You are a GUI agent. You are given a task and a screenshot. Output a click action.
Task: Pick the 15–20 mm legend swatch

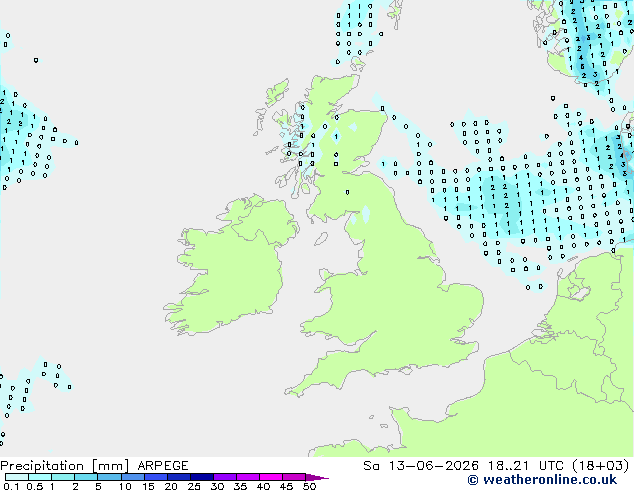(156, 477)
